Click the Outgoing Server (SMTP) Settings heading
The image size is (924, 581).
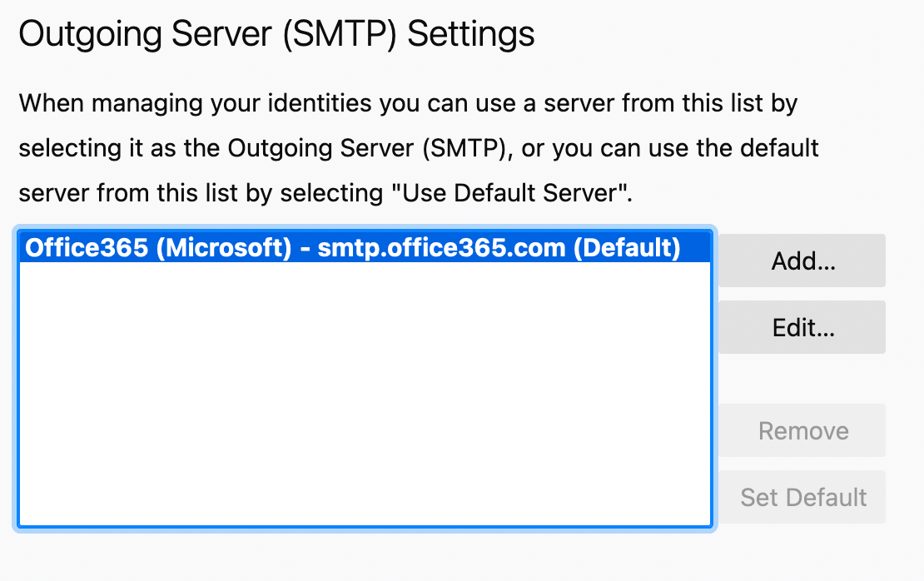point(277,33)
